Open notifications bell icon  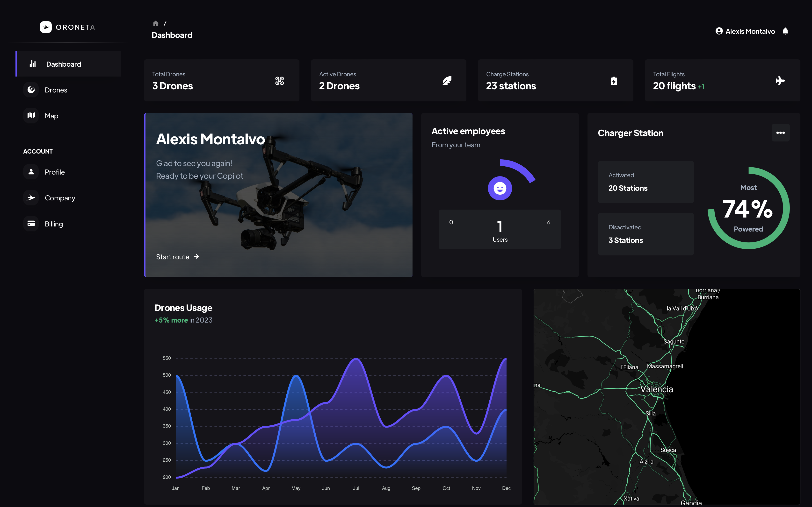[785, 31]
